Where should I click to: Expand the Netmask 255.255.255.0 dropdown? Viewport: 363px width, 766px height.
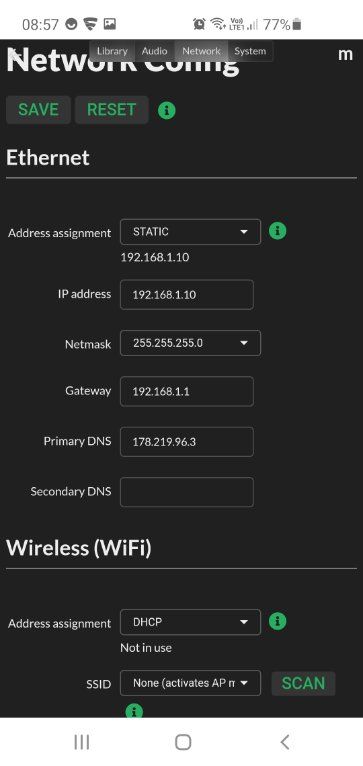pyautogui.click(x=191, y=343)
